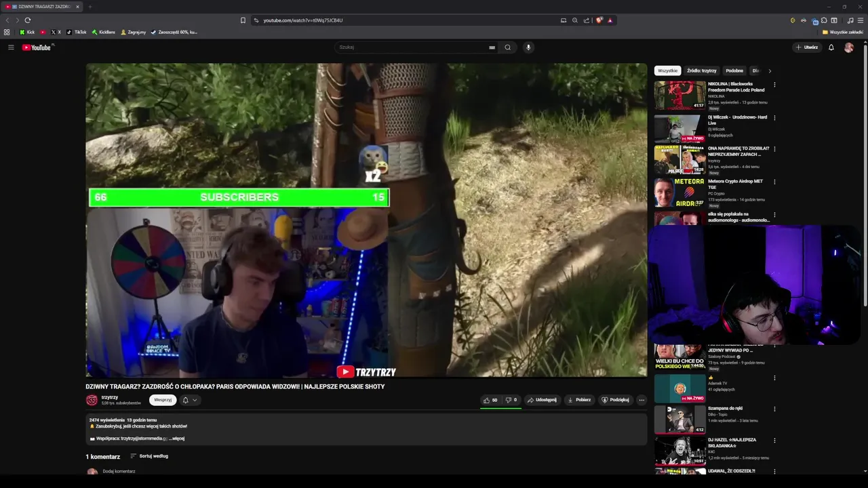Click the Udostępnij share button
The height and width of the screenshot is (488, 868).
point(542,400)
